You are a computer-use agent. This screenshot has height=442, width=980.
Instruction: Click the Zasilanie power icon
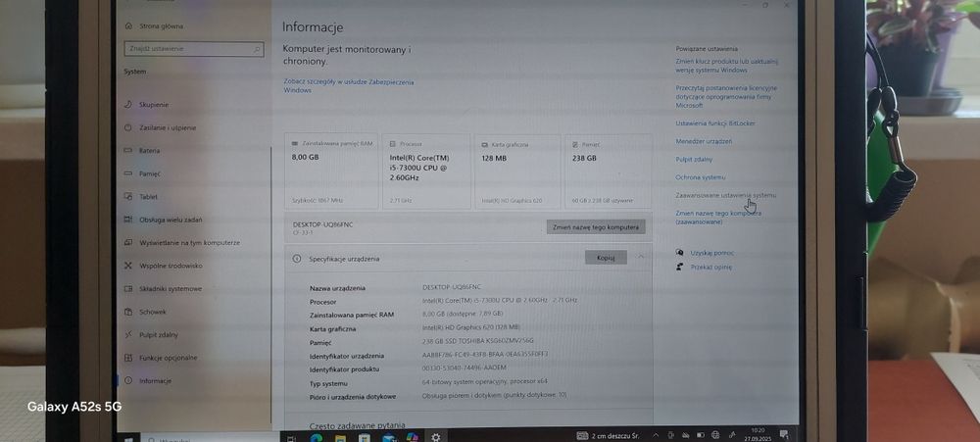[x=128, y=127]
